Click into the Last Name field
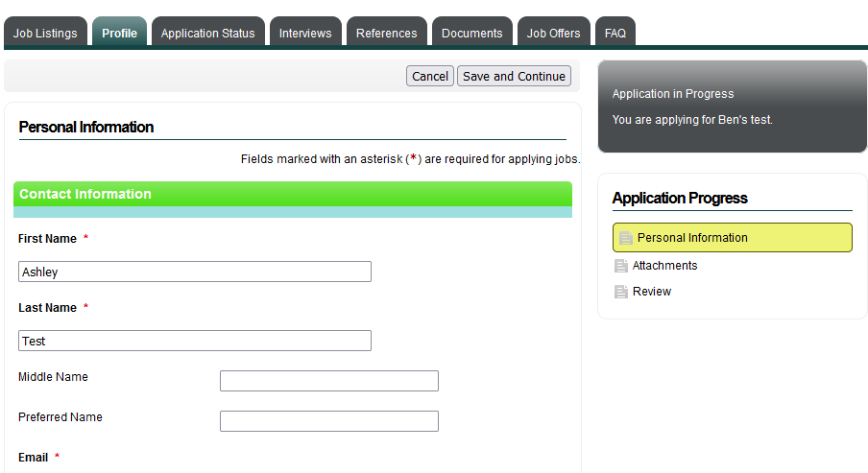 point(194,341)
